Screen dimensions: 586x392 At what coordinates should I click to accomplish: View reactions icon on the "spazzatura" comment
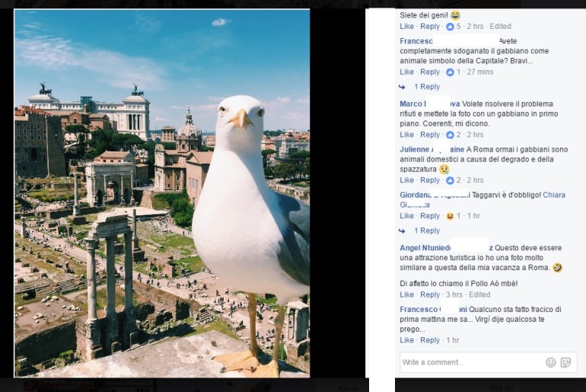(450, 180)
